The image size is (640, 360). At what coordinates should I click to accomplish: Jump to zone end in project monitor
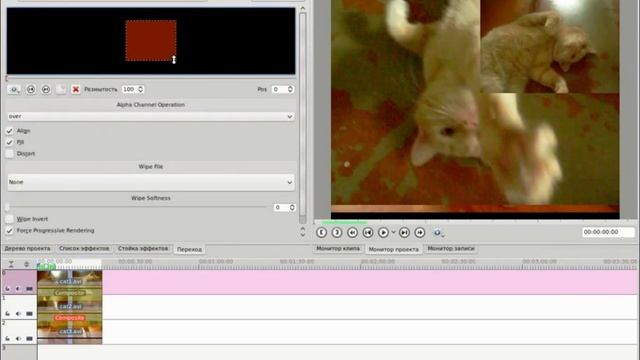pyautogui.click(x=404, y=233)
